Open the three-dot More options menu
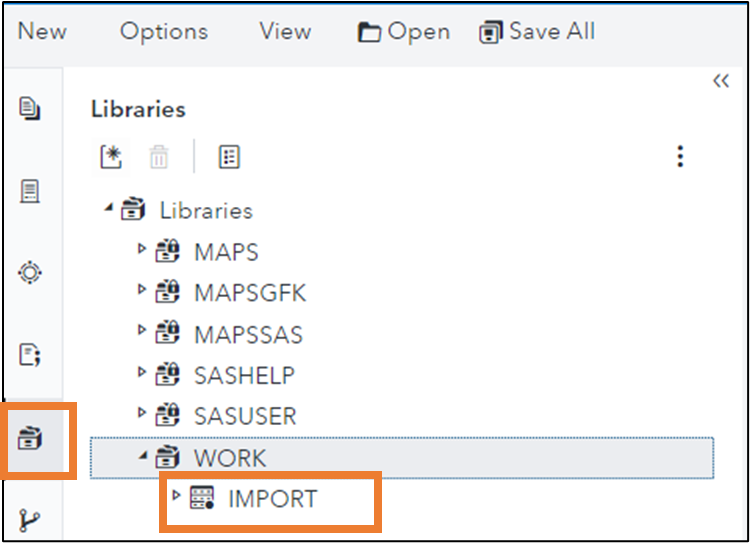Screen dimensions: 750x543 pyautogui.click(x=680, y=157)
